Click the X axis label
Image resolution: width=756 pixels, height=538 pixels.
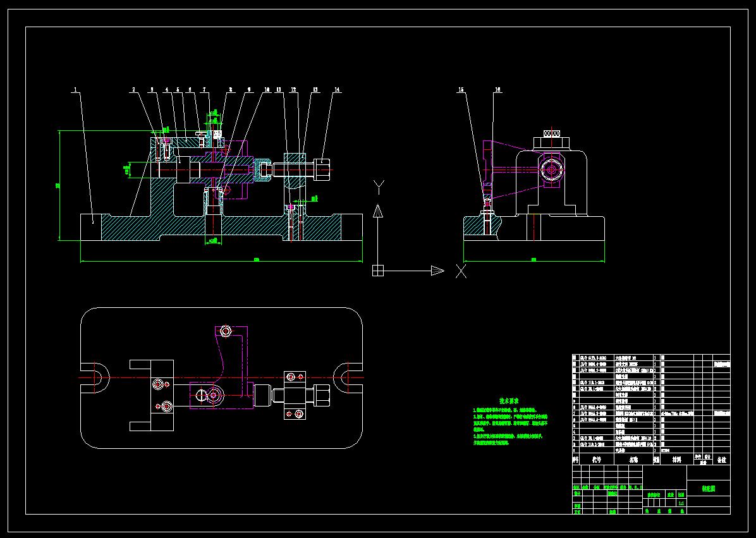(461, 271)
